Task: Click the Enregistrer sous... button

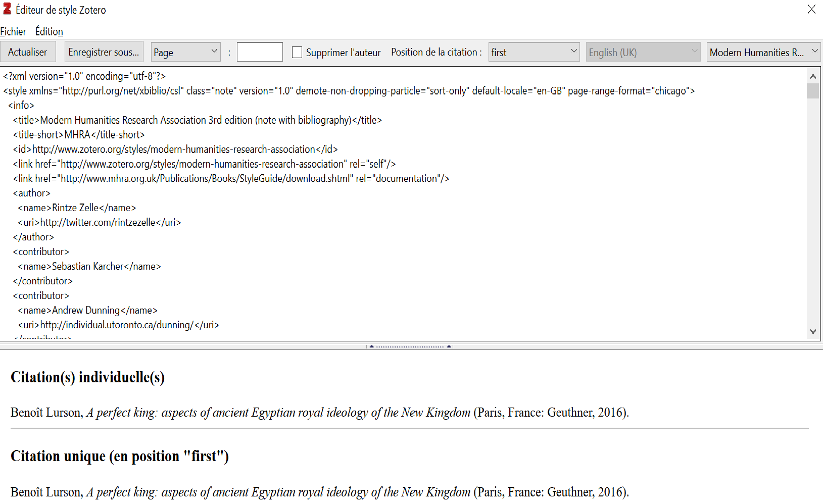Action: (x=104, y=52)
